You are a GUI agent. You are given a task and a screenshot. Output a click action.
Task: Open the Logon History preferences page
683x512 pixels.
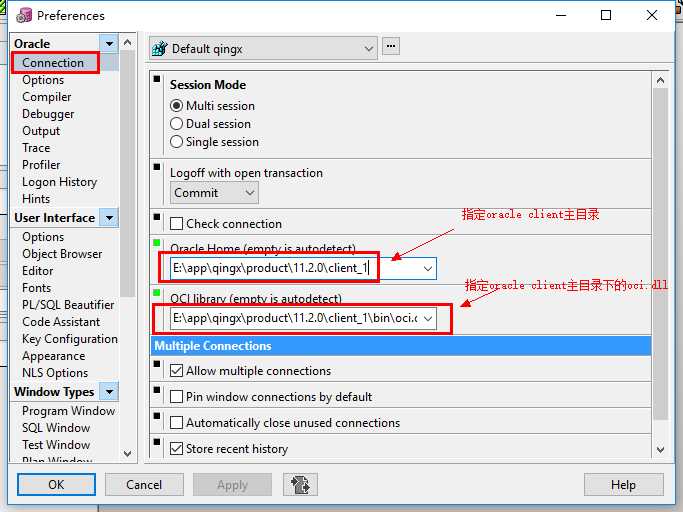click(x=59, y=182)
